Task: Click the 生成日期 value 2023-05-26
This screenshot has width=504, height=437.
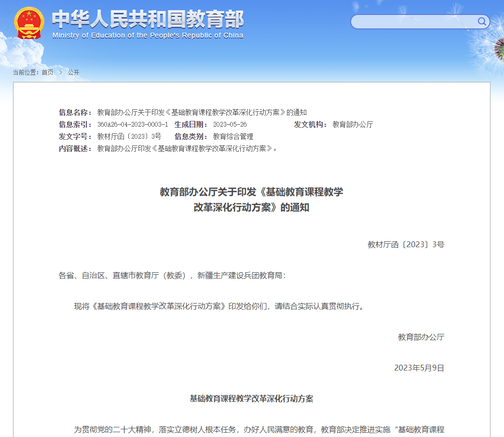Action: (x=230, y=124)
